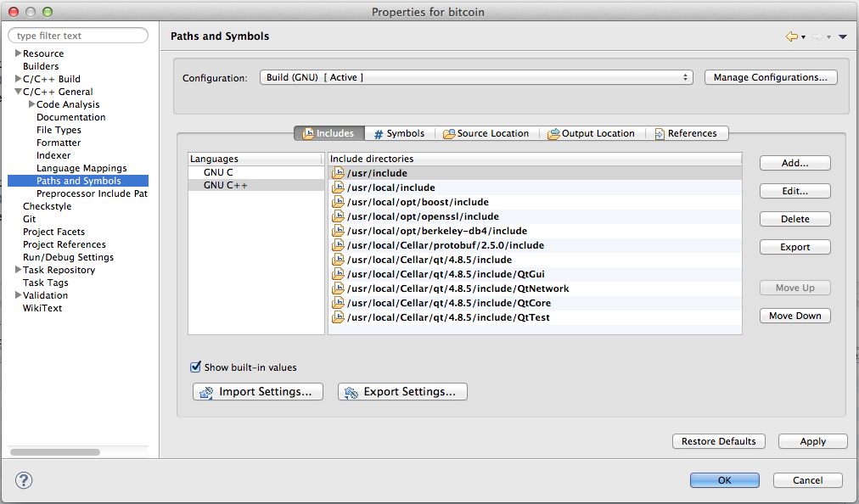The width and height of the screenshot is (859, 504).
Task: Select the Includes tab
Action: [329, 133]
